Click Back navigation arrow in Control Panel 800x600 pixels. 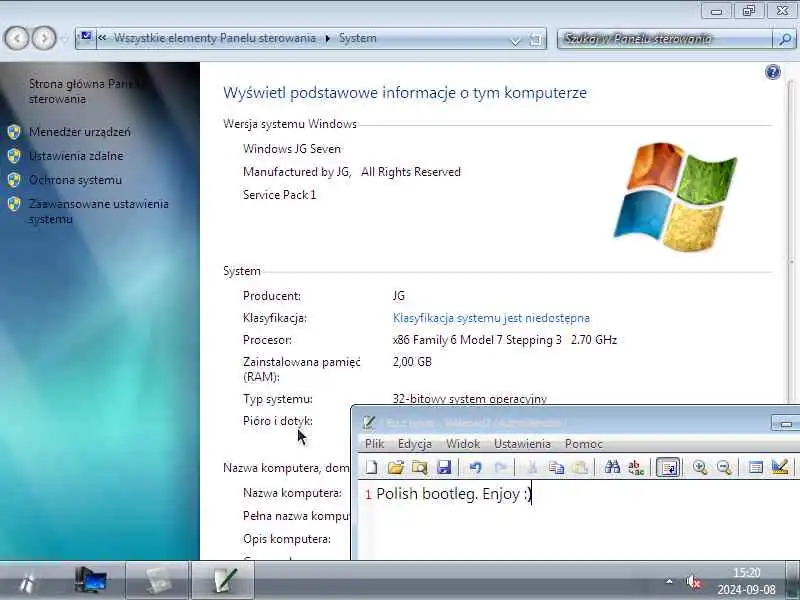pyautogui.click(x=17, y=38)
